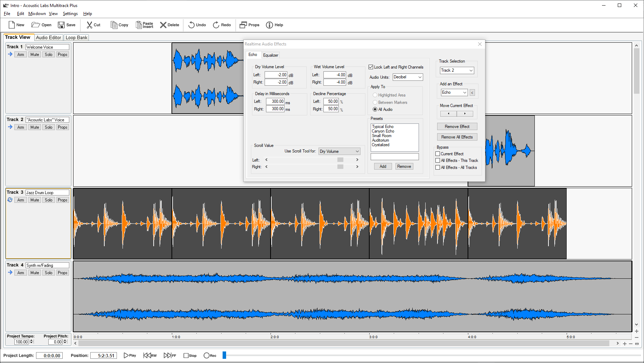Viewport: 644px width, 363px height.
Task: Click the Cut scissors icon
Action: (x=90, y=25)
